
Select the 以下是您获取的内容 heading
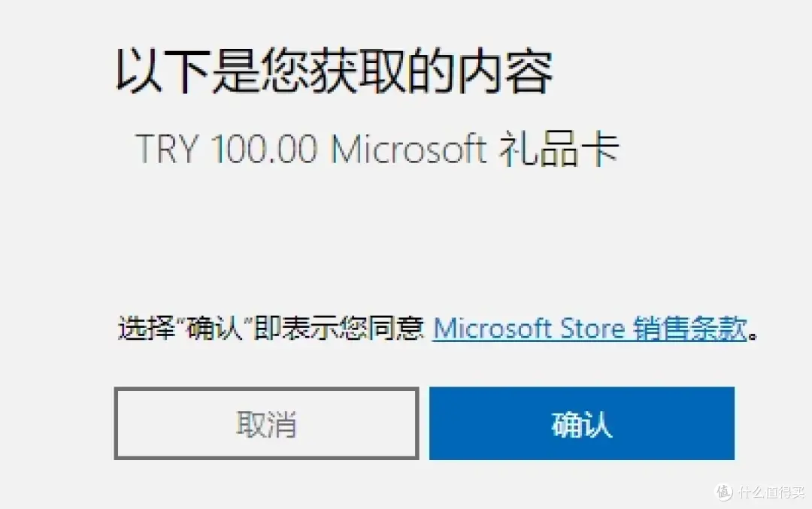[x=334, y=72]
